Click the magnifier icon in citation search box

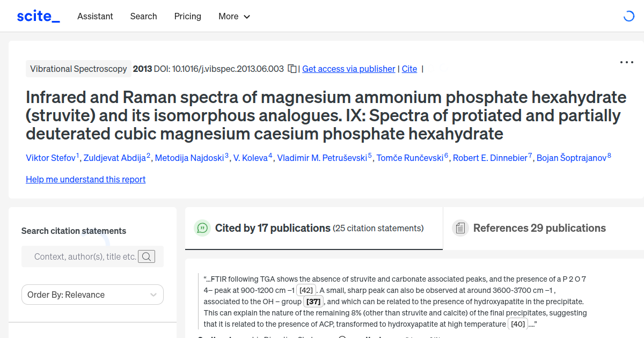147,256
